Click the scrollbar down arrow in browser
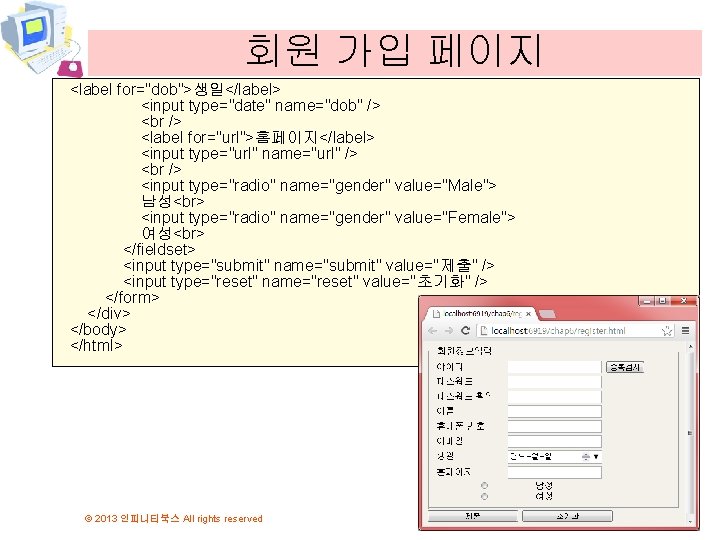720x540 pixels. [x=690, y=522]
